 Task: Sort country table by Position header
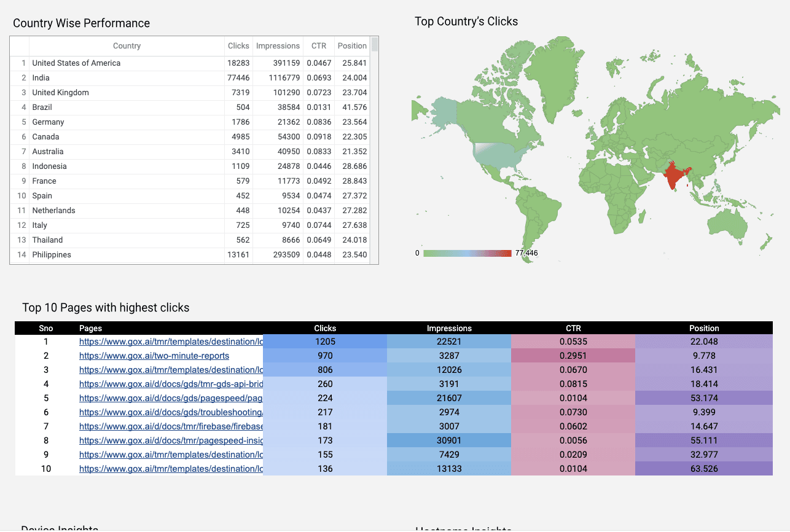pyautogui.click(x=352, y=46)
